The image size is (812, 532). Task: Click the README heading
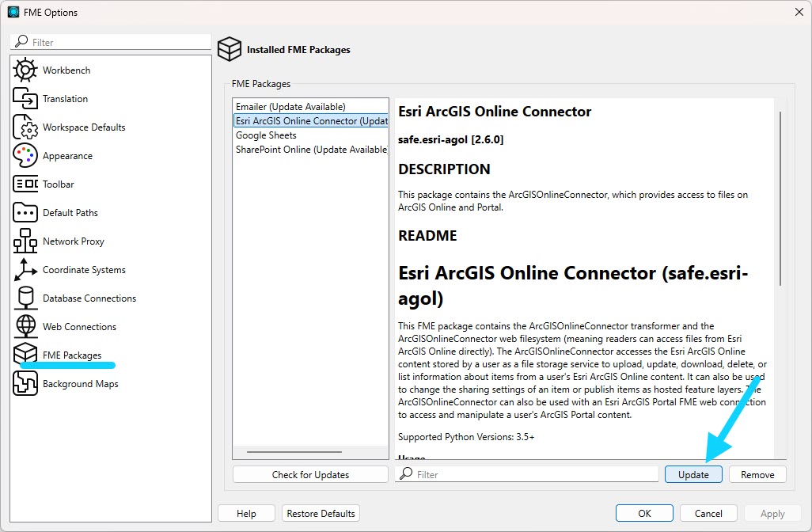point(427,236)
